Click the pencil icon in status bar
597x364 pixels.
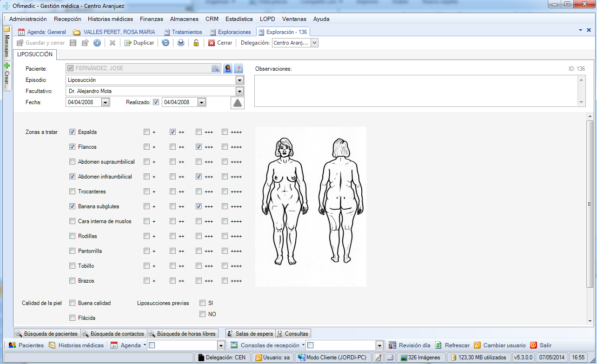click(x=378, y=357)
